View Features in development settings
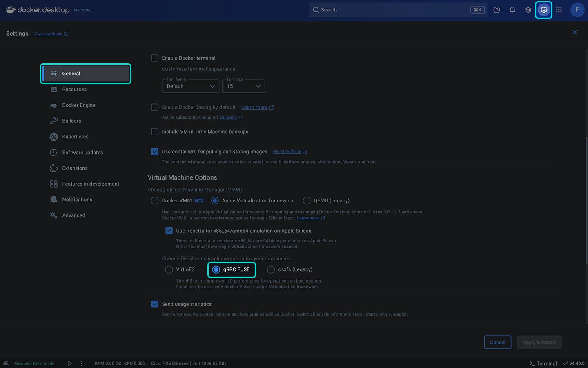The height and width of the screenshot is (368, 588). click(x=91, y=184)
